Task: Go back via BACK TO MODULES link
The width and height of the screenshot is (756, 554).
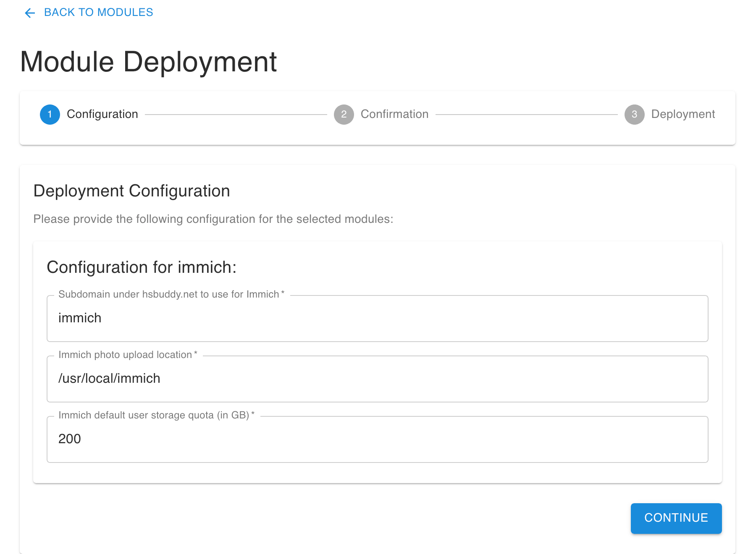Action: (98, 13)
